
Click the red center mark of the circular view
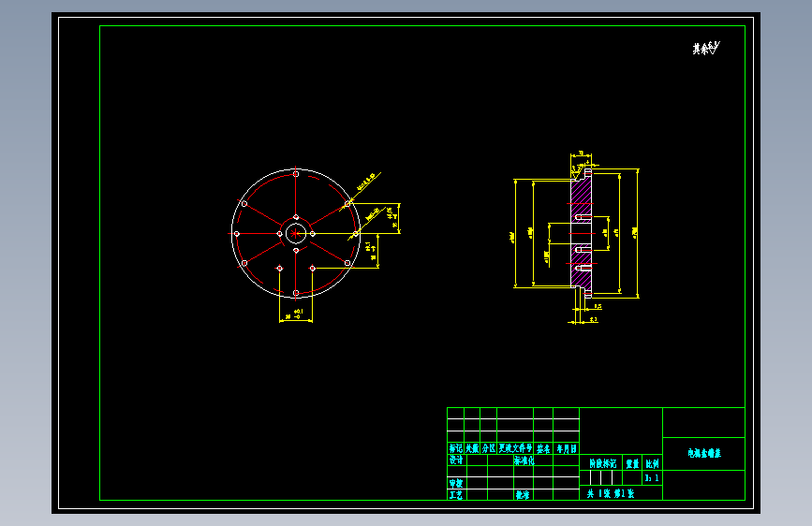point(295,233)
